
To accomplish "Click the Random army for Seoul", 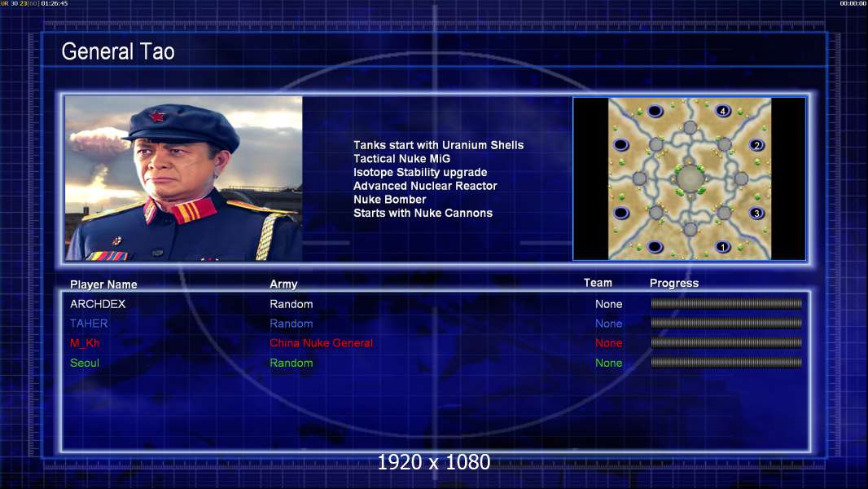I will [x=292, y=363].
